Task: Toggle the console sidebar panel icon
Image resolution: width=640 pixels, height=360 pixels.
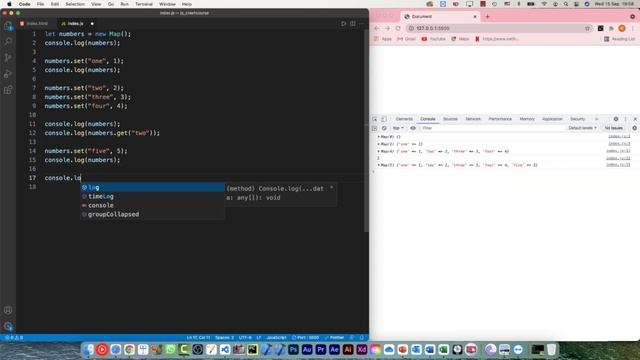Action: (x=374, y=128)
